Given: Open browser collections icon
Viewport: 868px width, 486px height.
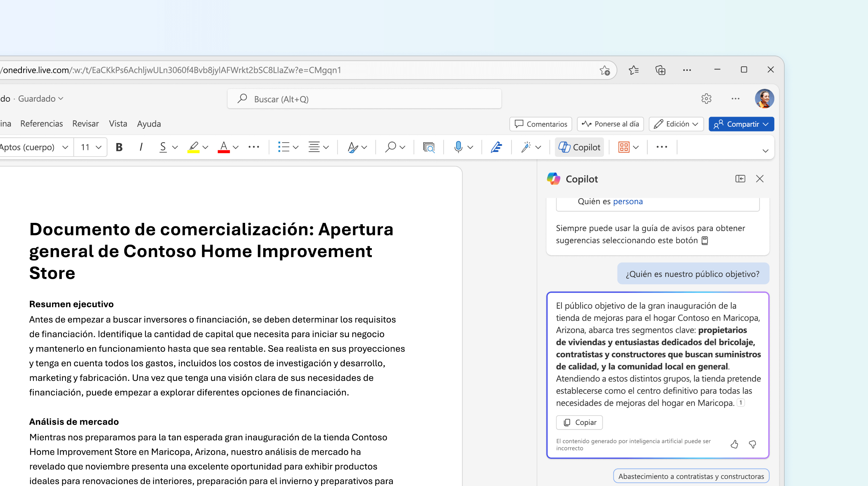Looking at the screenshot, I should pos(660,70).
